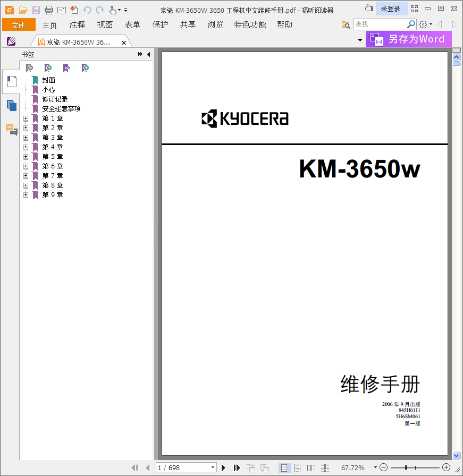
Task: Expand the 第 5 章 bookmark node
Action: coord(26,157)
